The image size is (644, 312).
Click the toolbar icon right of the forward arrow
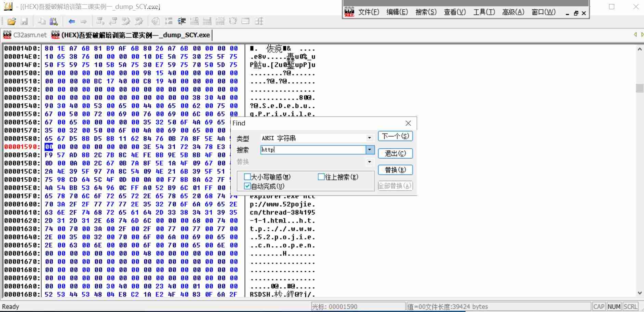[x=100, y=22]
